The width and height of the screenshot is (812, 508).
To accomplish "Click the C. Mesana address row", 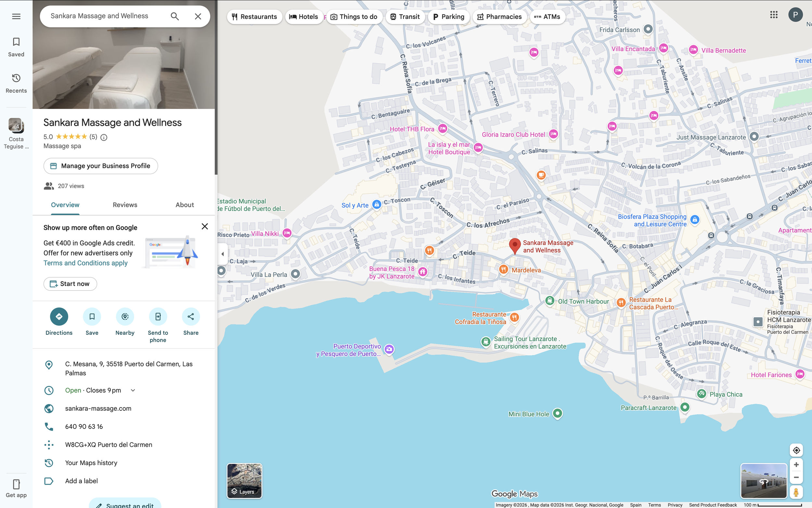I will pyautogui.click(x=124, y=369).
